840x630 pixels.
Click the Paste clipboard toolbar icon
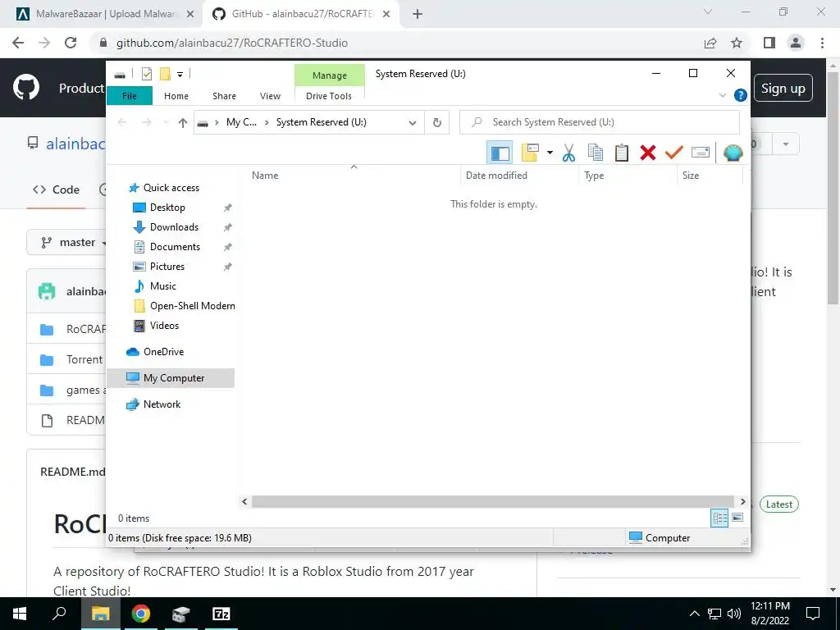point(622,153)
